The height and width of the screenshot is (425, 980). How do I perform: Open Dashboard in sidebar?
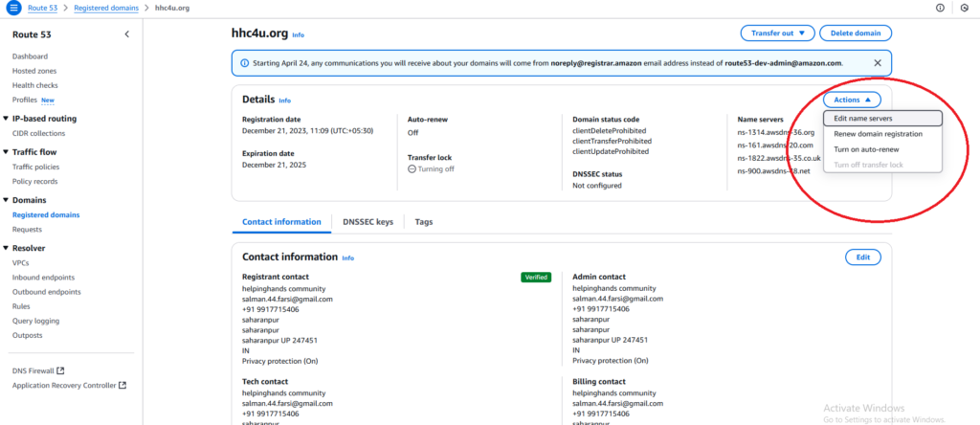(x=30, y=56)
